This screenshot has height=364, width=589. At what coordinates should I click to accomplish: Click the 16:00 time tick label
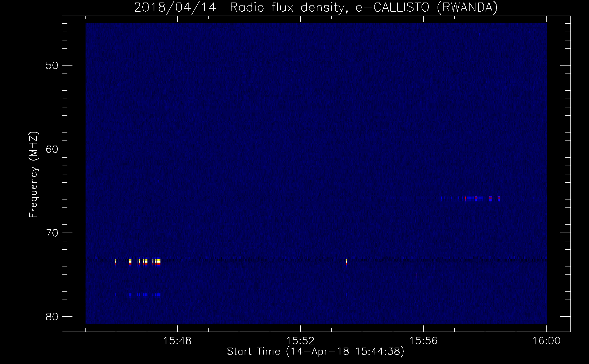(x=546, y=341)
